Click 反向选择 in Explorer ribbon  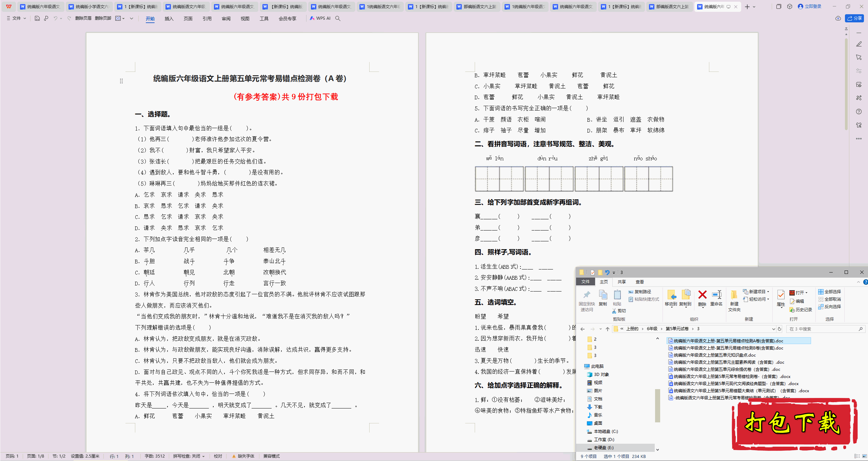coord(829,307)
